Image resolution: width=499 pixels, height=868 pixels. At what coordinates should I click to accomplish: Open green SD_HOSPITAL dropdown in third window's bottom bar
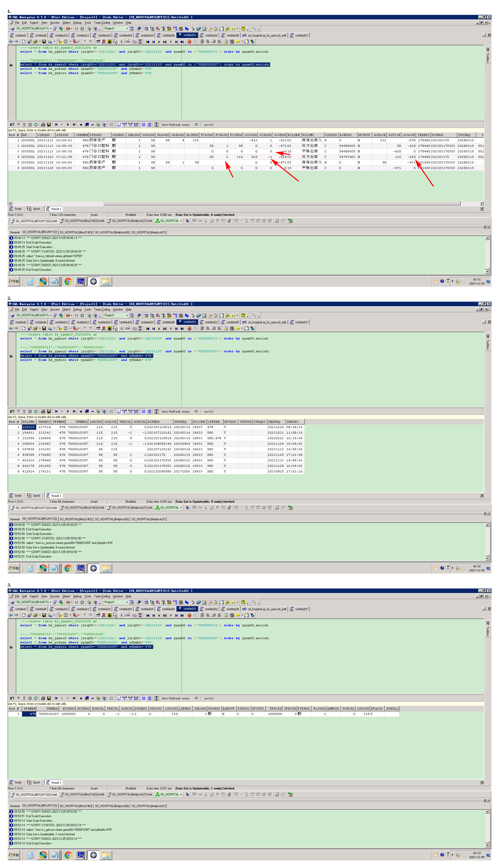181,794
